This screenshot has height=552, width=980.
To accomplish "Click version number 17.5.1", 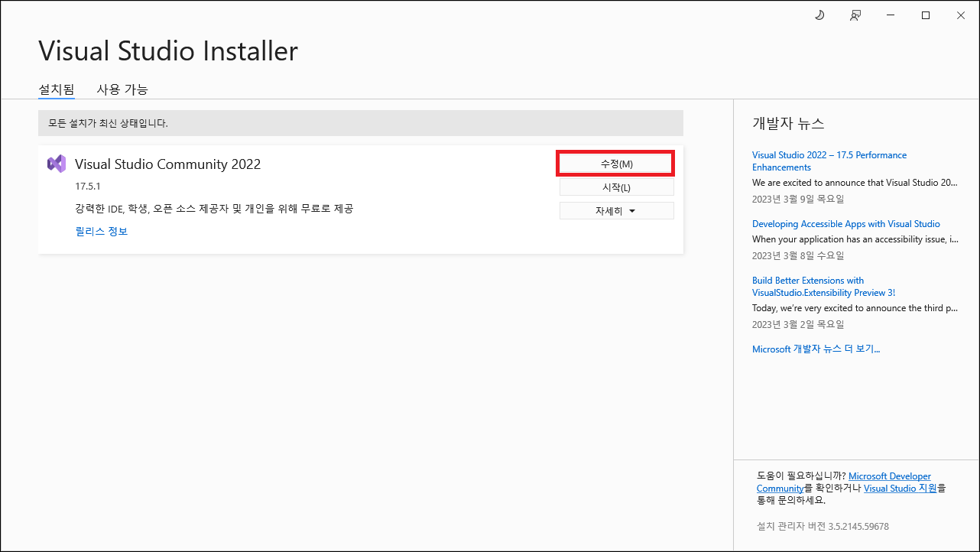I will pyautogui.click(x=89, y=187).
